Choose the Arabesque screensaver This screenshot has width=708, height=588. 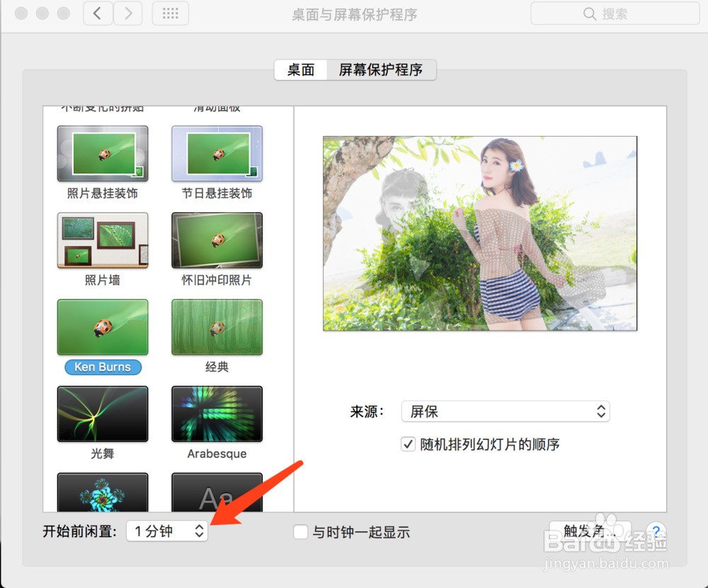click(x=216, y=414)
